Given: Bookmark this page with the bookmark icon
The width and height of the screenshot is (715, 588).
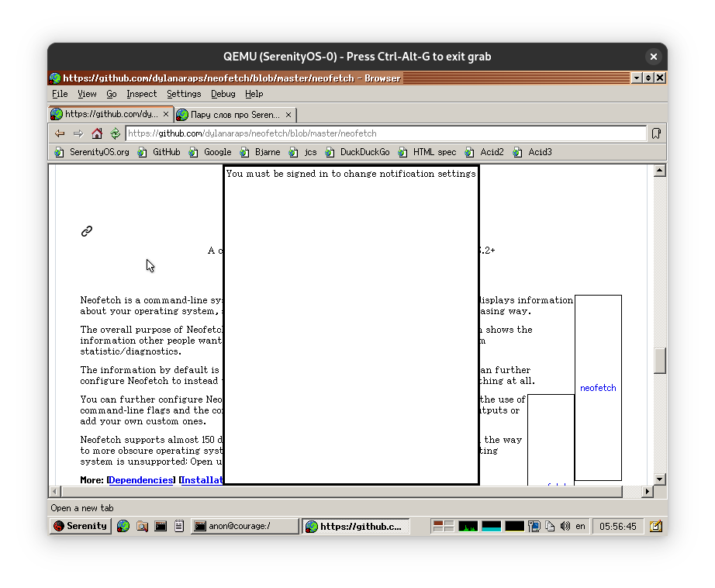Looking at the screenshot, I should [656, 133].
